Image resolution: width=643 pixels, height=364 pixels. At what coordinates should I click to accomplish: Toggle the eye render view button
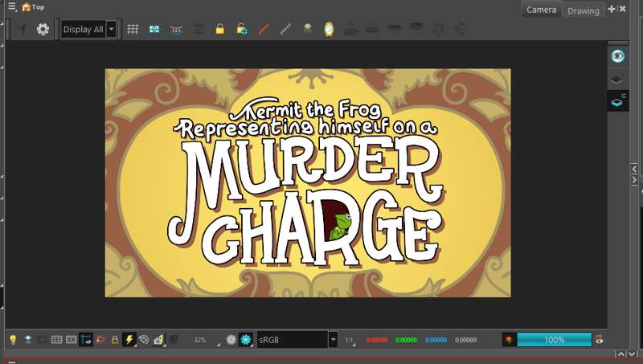pos(617,55)
